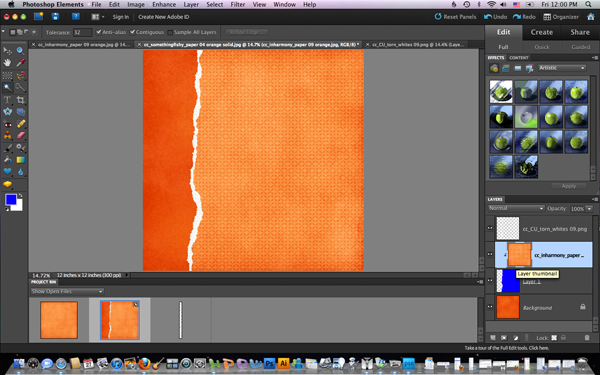Select the Magnetic Lasso tool
The height and width of the screenshot is (375, 600).
pos(20,75)
